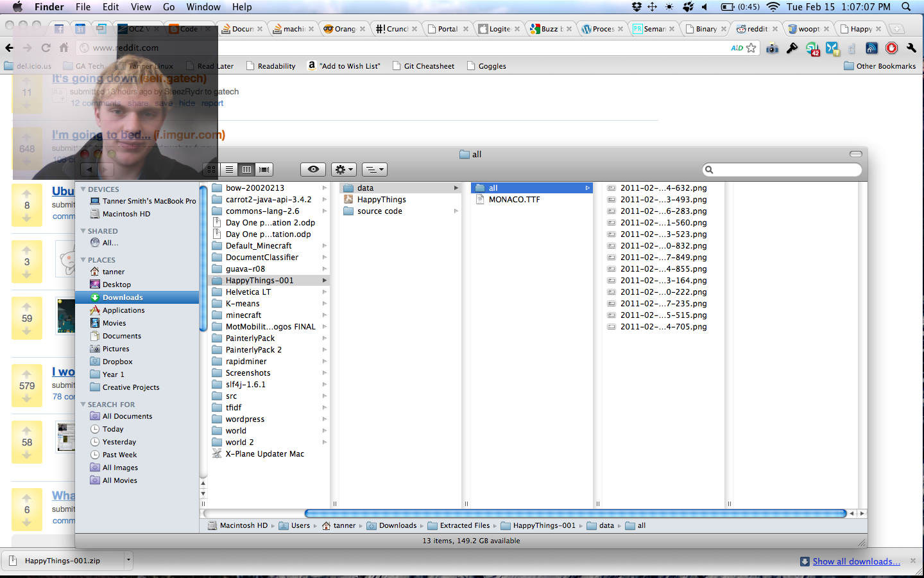This screenshot has height=578, width=924.
Task: Bookmark page with the star icon
Action: coord(751,48)
